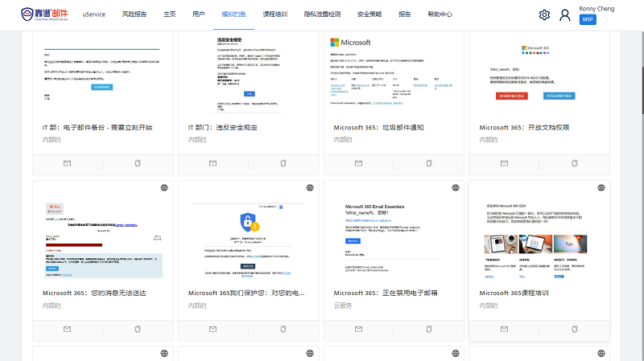Click title Microsoft 365：您的消息无法送达
The width and height of the screenshot is (644, 361).
94,293
